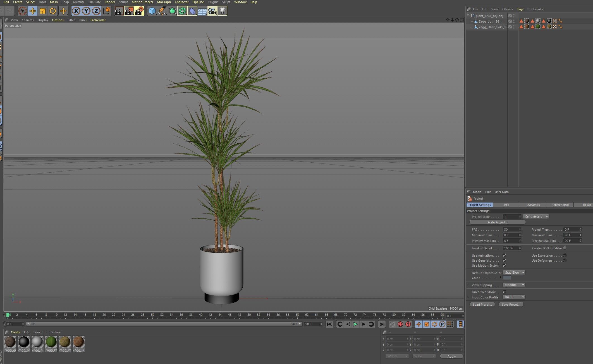This screenshot has height=364, width=593.
Task: Render the active view
Action: (119, 11)
